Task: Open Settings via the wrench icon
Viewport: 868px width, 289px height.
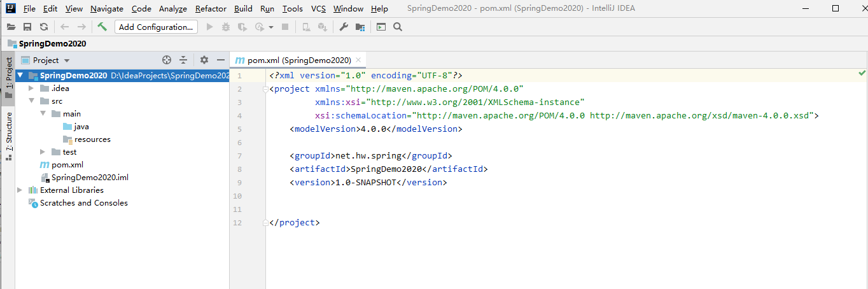Action: click(344, 27)
